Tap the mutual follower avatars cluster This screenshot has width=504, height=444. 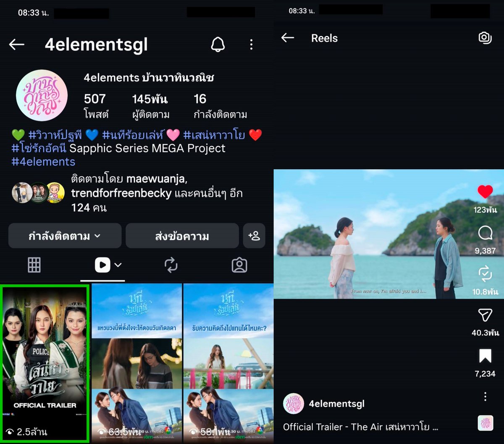[38, 193]
